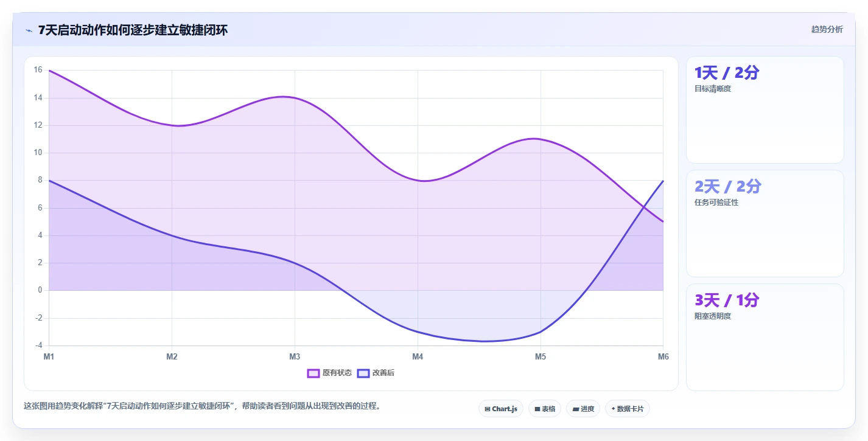Open the 任务可验证性 stat card
The width and height of the screenshot is (868, 441).
click(x=765, y=224)
